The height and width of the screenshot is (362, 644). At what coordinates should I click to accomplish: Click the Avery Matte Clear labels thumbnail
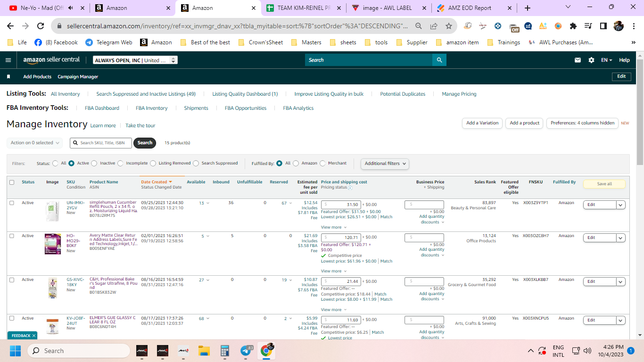tap(53, 244)
